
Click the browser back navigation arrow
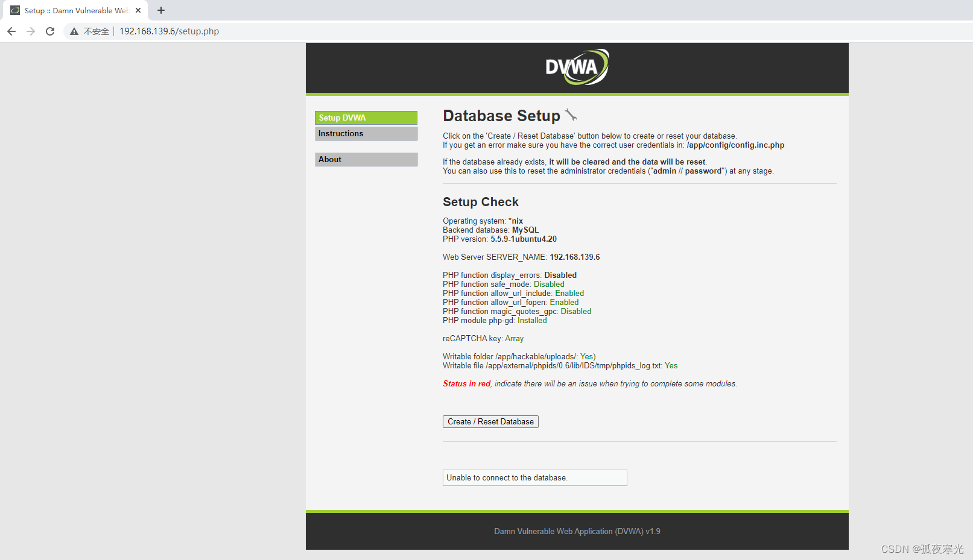coord(11,31)
